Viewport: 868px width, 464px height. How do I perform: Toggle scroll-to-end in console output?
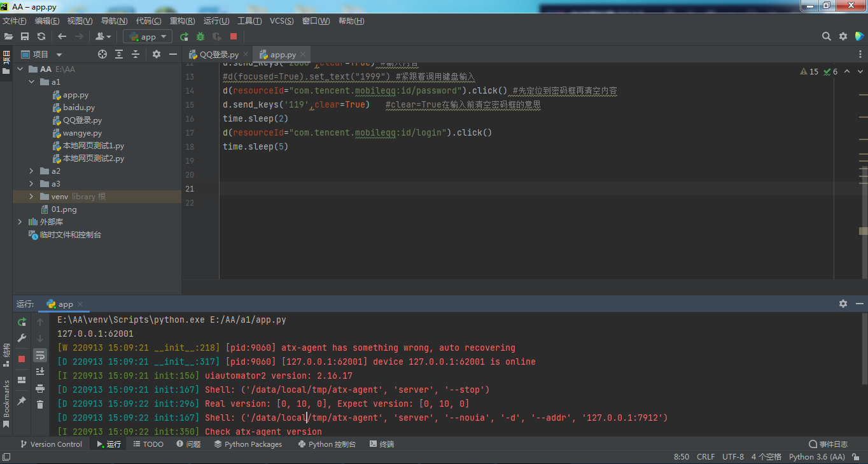tap(40, 370)
